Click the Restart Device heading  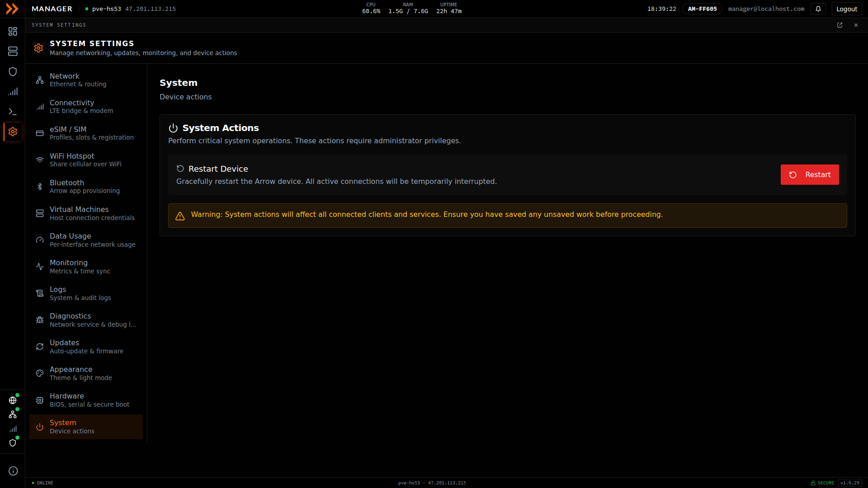[218, 169]
